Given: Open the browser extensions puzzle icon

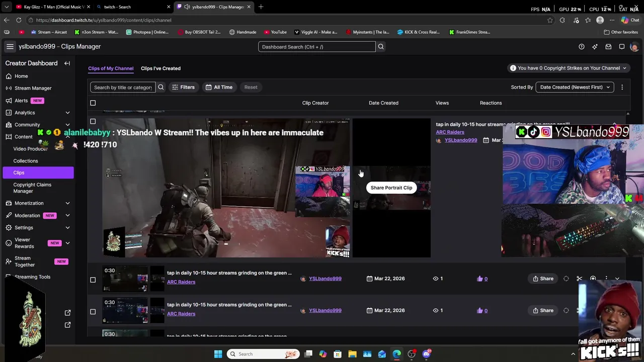Looking at the screenshot, I should (562, 20).
